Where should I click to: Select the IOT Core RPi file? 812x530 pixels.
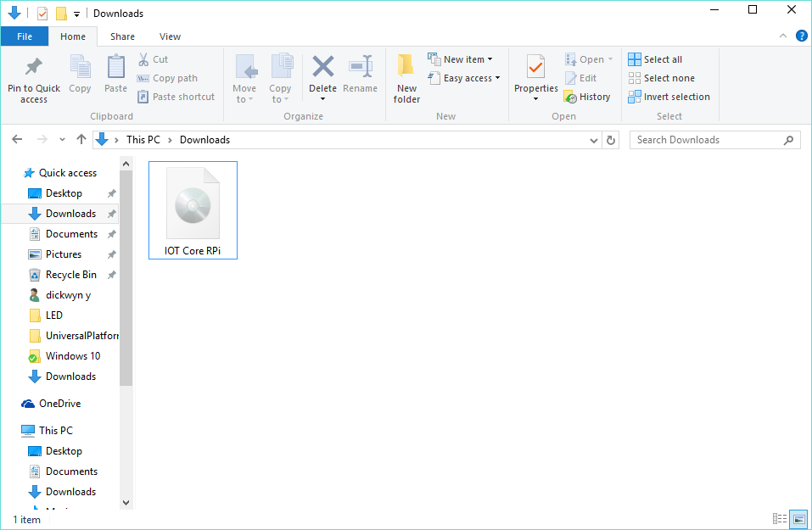click(x=193, y=210)
